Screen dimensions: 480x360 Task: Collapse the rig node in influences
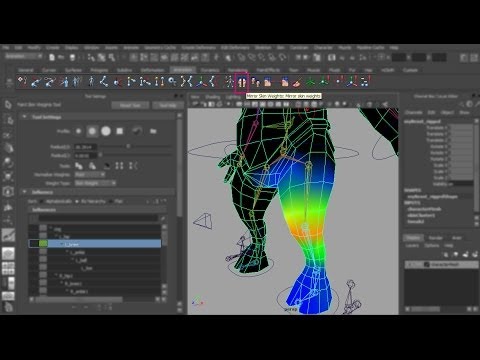[51, 229]
